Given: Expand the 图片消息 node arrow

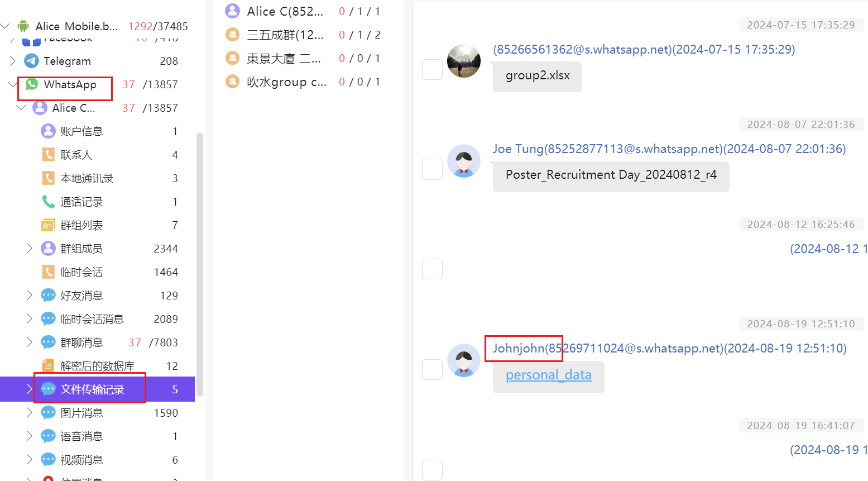Looking at the screenshot, I should (30, 413).
